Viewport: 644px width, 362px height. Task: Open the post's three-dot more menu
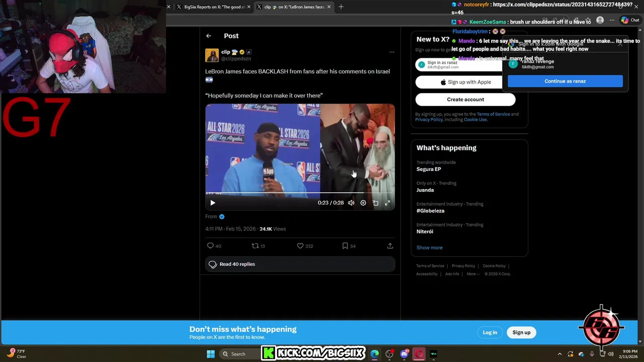(x=391, y=52)
